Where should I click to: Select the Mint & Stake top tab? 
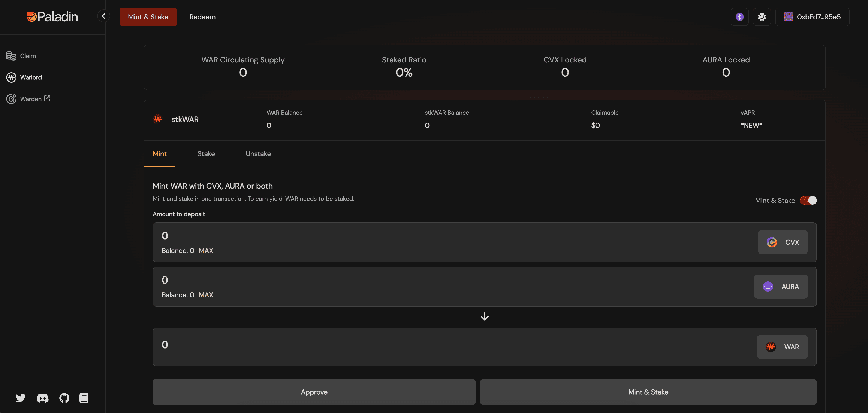tap(148, 17)
